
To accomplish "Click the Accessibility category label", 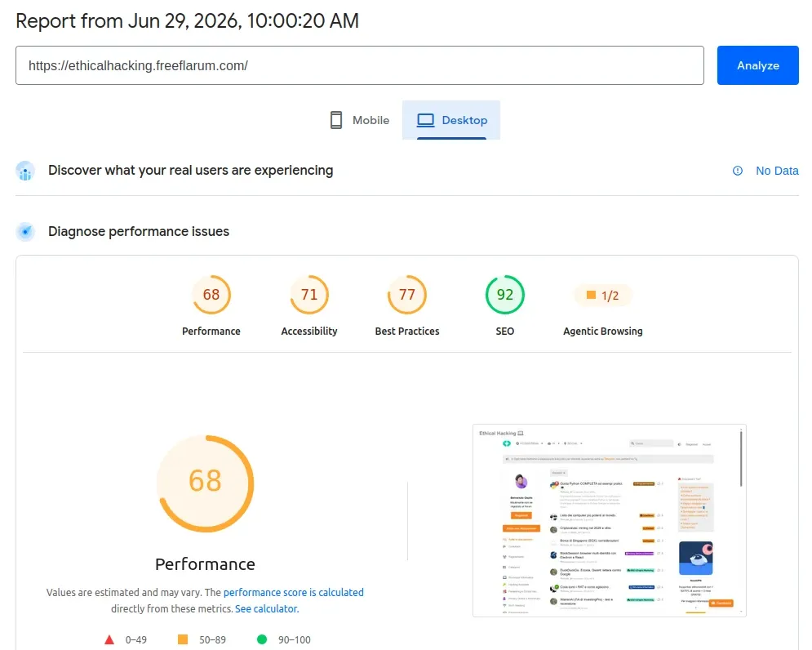I will point(309,332).
